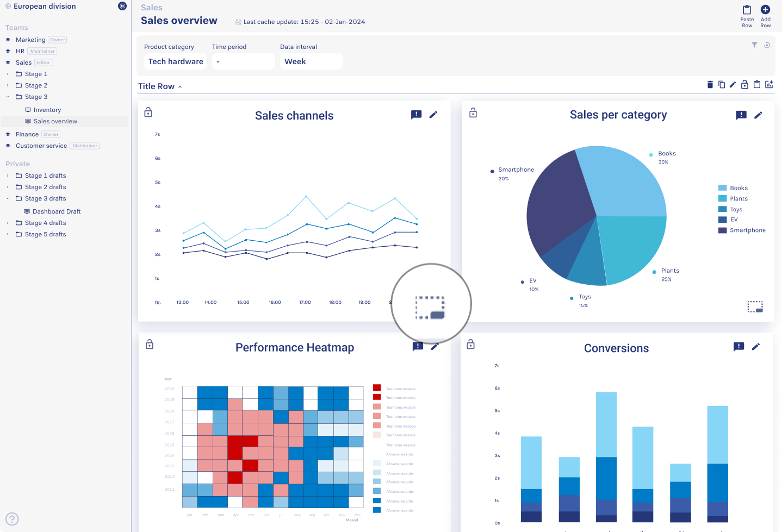Delete Title Row using the trash icon
Screen dimensions: 782x532
[x=710, y=84]
